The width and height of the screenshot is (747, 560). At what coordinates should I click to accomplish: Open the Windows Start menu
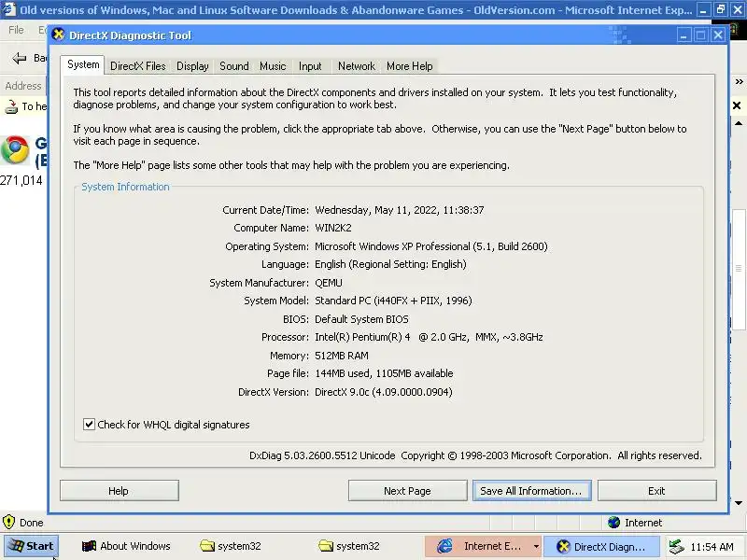pyautogui.click(x=32, y=546)
